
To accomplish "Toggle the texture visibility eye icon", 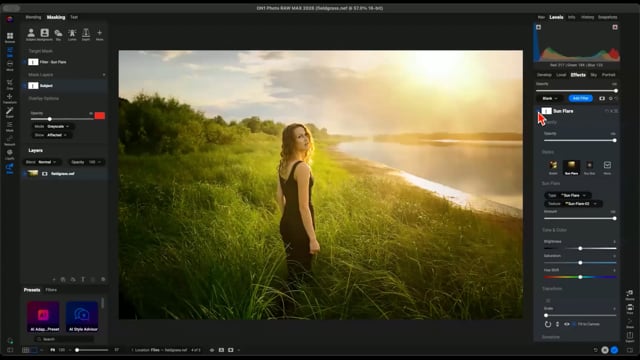I will 567,324.
